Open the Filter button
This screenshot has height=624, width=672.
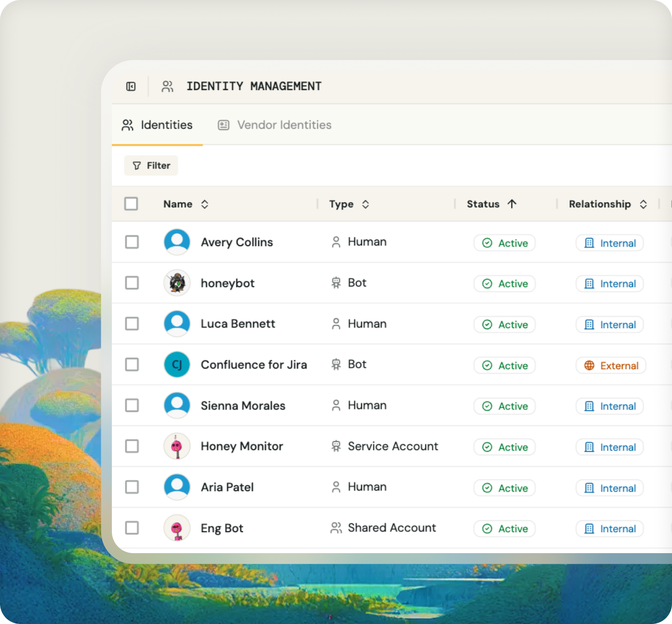[151, 166]
